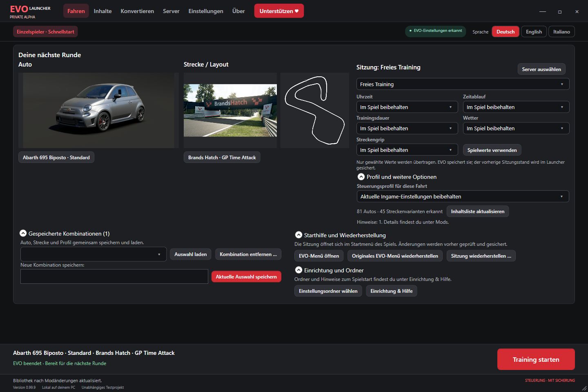Start the session with Training starten
This screenshot has width=588, height=392.
pyautogui.click(x=536, y=359)
